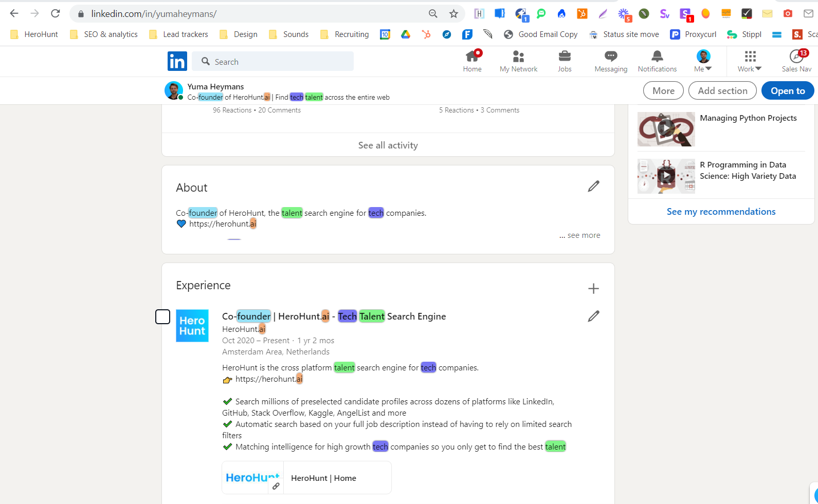The image size is (818, 504).
Task: Open the Good Email Copy bookmark
Action: pyautogui.click(x=540, y=34)
